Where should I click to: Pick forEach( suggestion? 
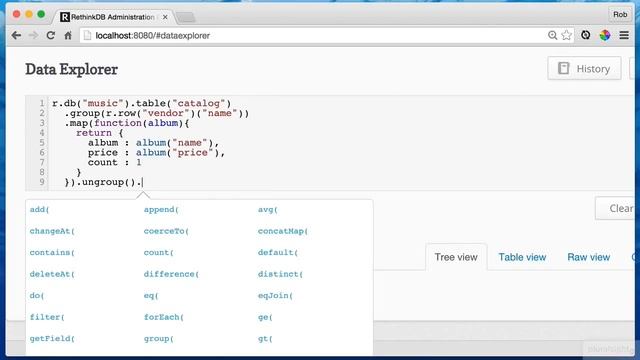pyautogui.click(x=164, y=317)
